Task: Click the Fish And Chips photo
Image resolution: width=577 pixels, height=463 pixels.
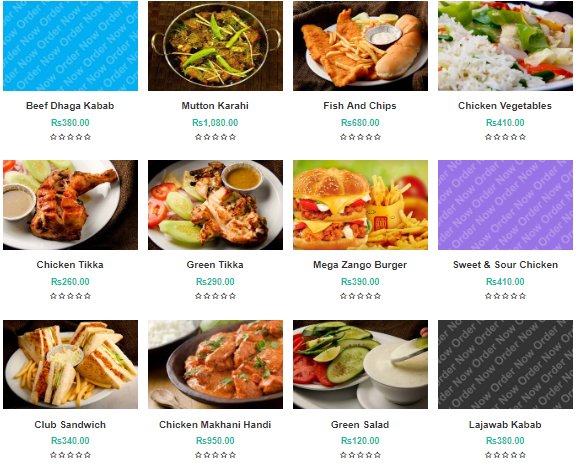Action: (x=360, y=46)
